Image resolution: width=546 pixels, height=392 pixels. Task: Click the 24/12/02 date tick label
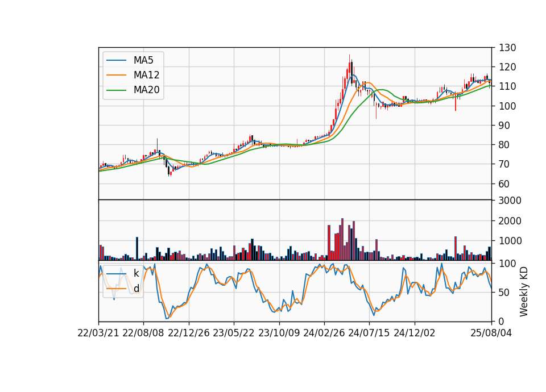[415, 333]
